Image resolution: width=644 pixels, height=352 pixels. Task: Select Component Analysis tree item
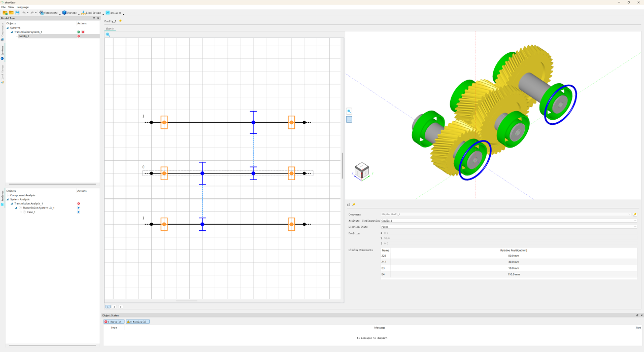click(23, 195)
